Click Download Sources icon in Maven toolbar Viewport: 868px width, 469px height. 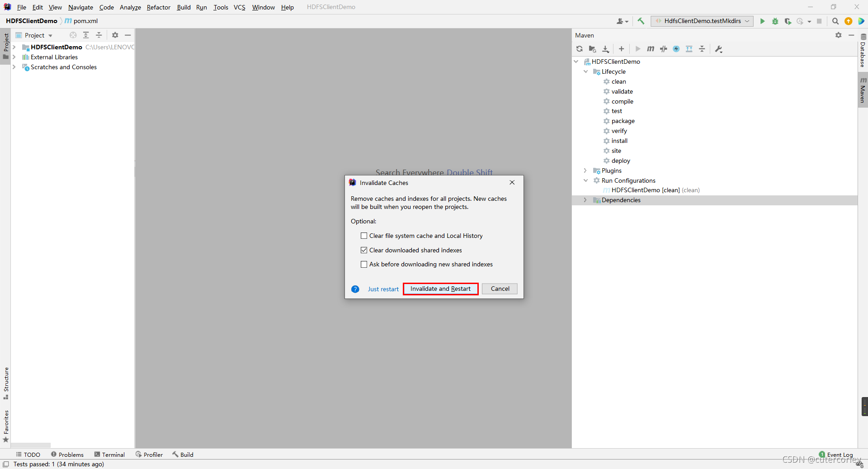click(606, 49)
